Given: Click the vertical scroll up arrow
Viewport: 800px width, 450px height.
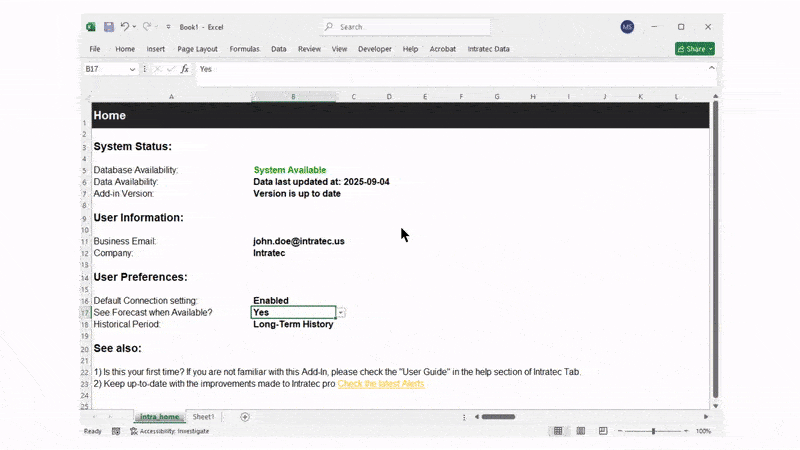Looking at the screenshot, I should click(715, 96).
